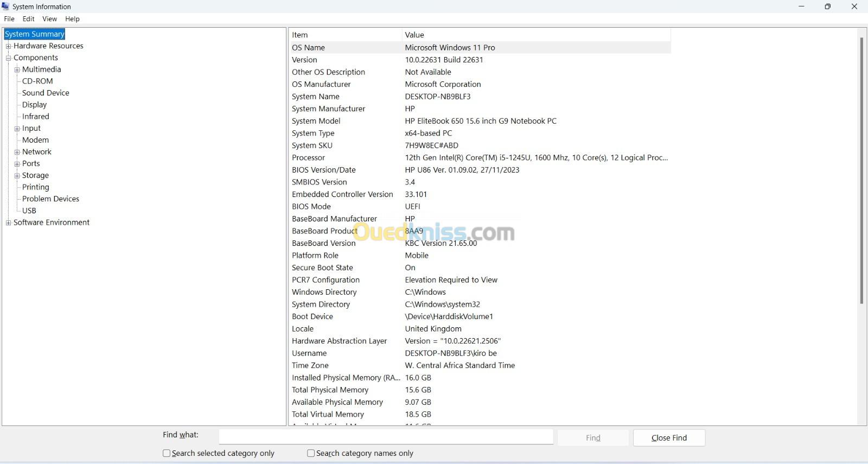Select the Total Virtual Memory row

point(480,415)
